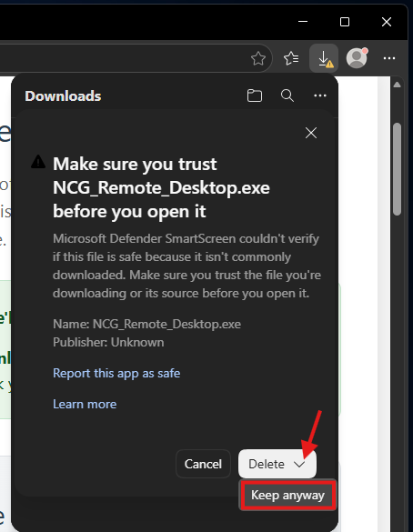The width and height of the screenshot is (413, 532).
Task: Toggle the Downloads toolbar button
Action: click(324, 58)
